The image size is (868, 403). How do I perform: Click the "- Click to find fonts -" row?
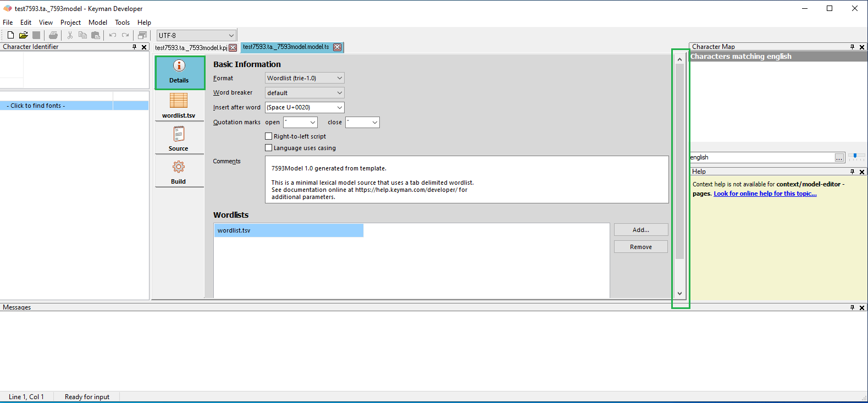pos(74,106)
